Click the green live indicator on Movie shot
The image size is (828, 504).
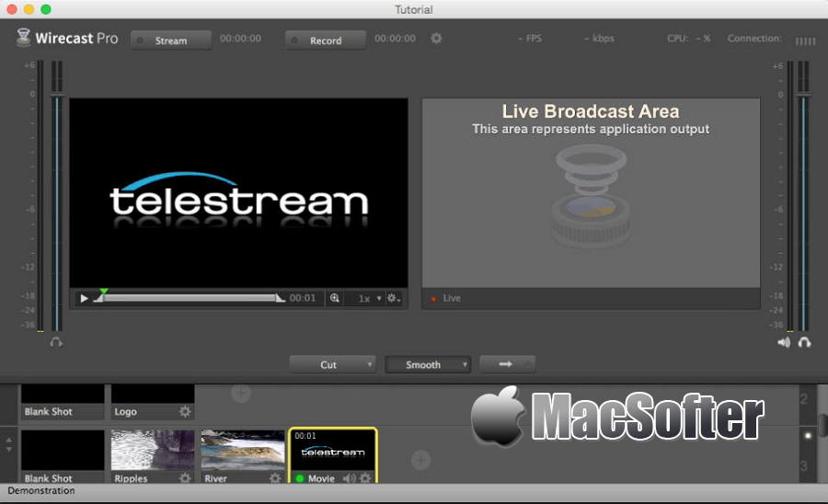pos(300,478)
